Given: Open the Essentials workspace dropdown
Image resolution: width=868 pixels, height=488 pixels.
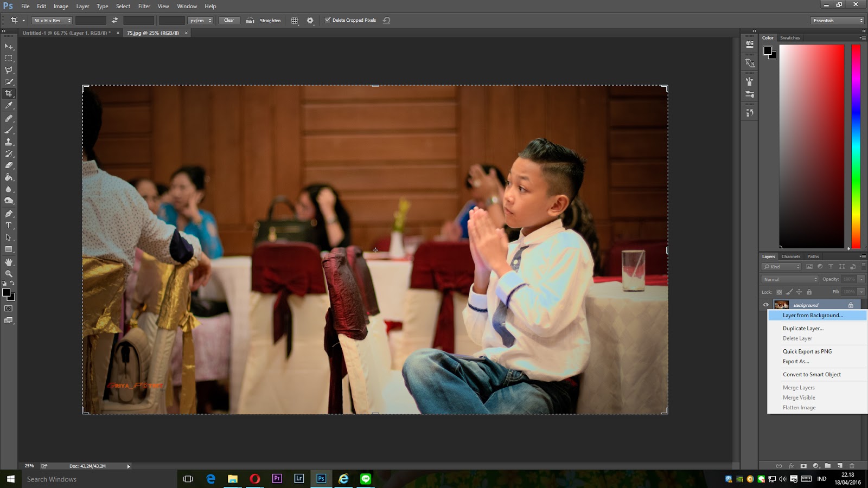Looking at the screenshot, I should (838, 21).
